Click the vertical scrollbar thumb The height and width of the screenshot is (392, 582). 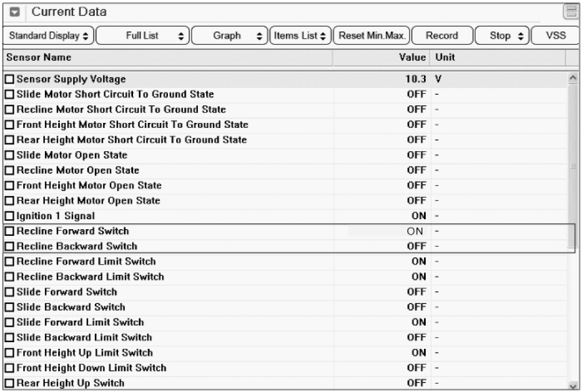(x=573, y=166)
